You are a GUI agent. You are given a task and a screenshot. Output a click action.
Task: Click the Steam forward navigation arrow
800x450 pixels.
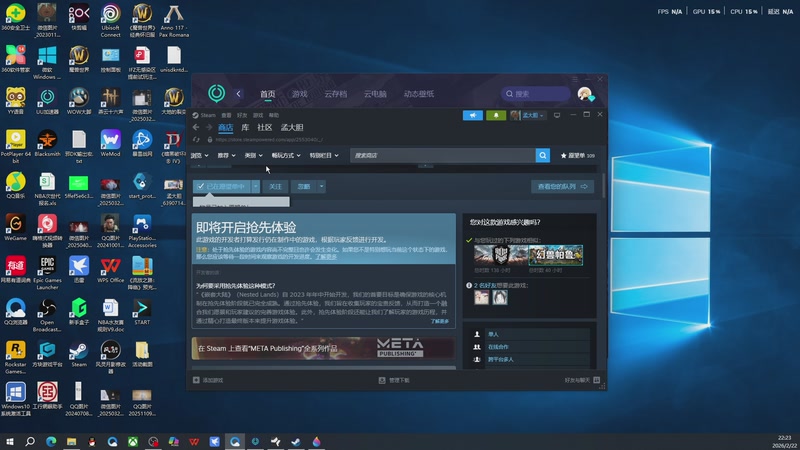209,127
